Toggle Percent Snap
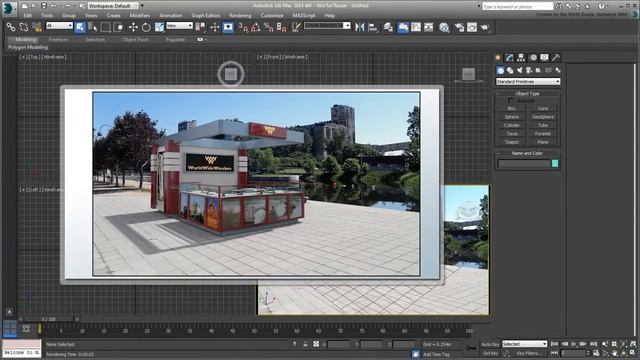 pos(269,27)
